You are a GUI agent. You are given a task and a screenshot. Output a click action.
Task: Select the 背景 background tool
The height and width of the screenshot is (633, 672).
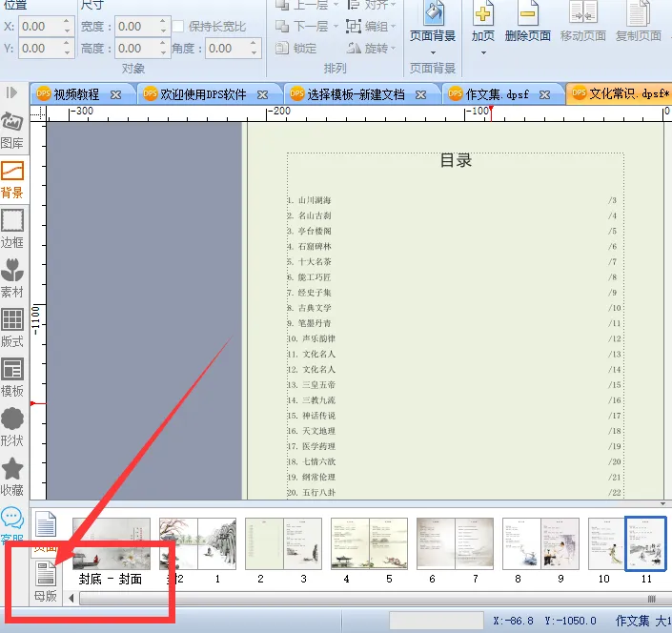(x=12, y=178)
